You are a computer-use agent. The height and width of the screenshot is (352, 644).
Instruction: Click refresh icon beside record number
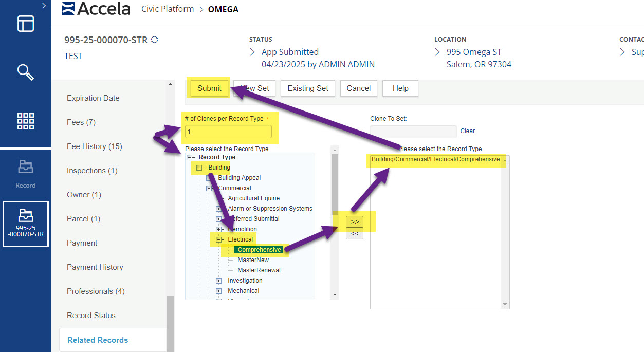pos(154,40)
